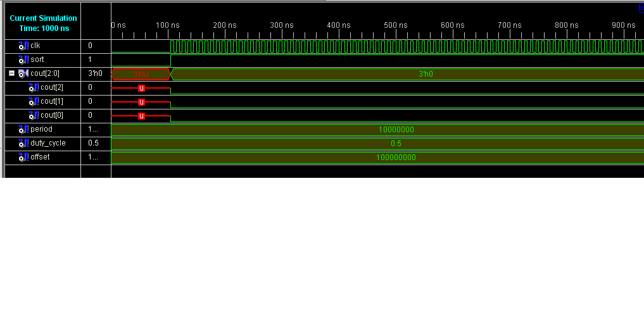Click the 500 ns mark on time ruler
Image resolution: width=644 pixels, height=324 pixels.
click(x=396, y=25)
